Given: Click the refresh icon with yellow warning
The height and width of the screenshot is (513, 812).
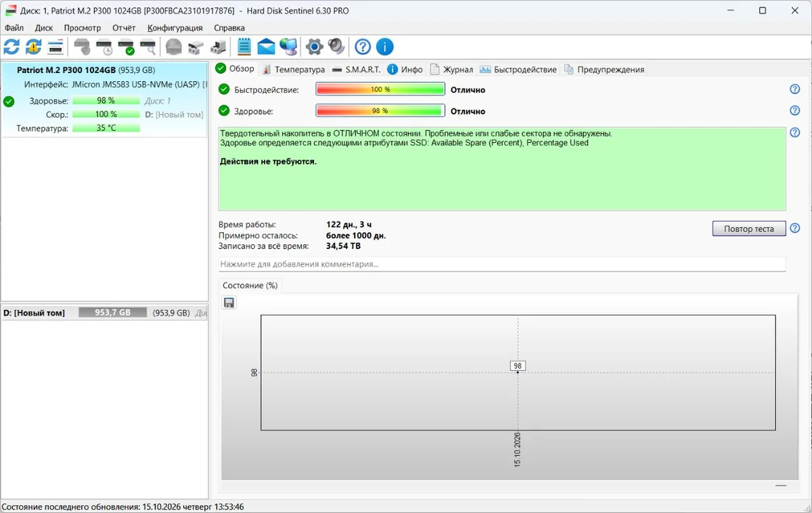Looking at the screenshot, I should click(33, 47).
